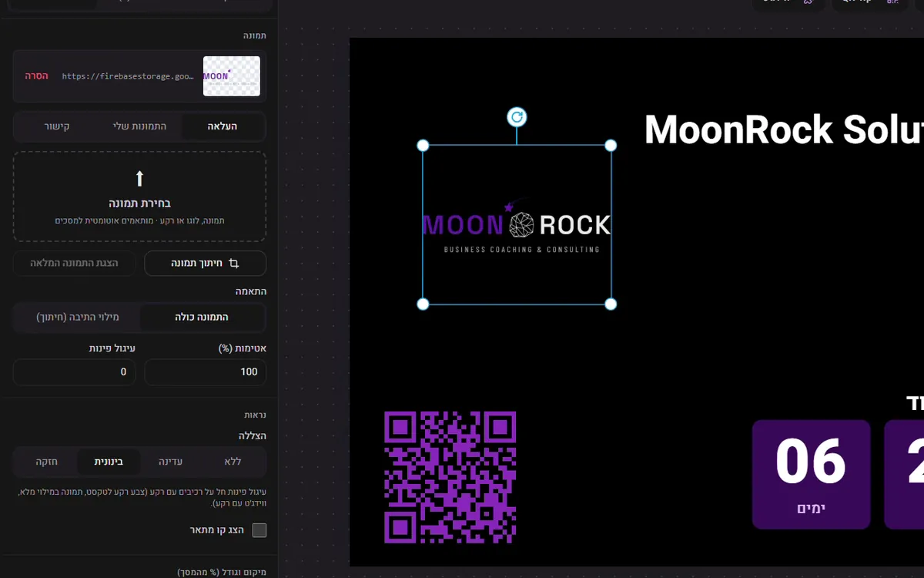Click the מיקום וגודל (% מהמסך) section heading
This screenshot has height=578, width=924.
pos(222,573)
